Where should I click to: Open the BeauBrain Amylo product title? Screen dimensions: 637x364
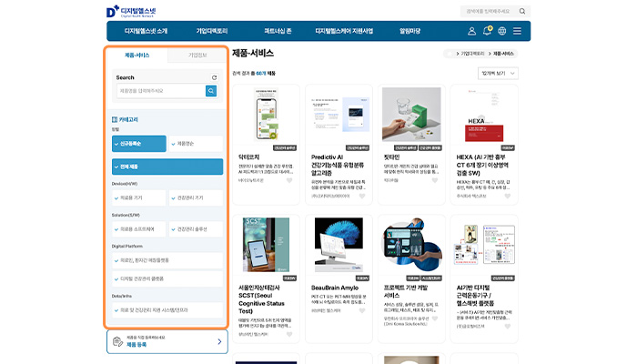click(x=335, y=288)
